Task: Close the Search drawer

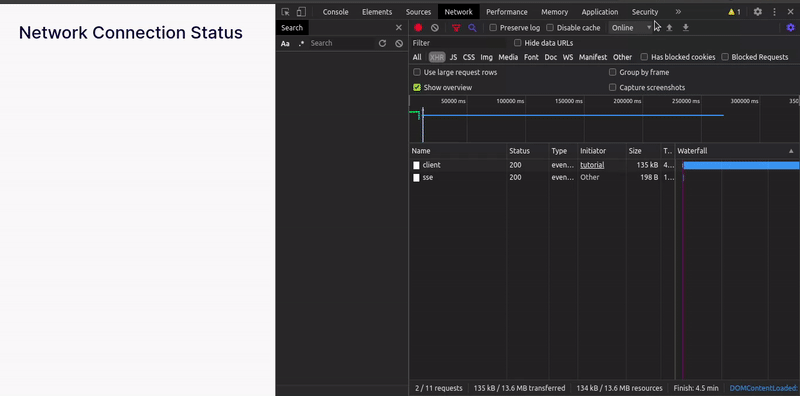Action: 399,28
